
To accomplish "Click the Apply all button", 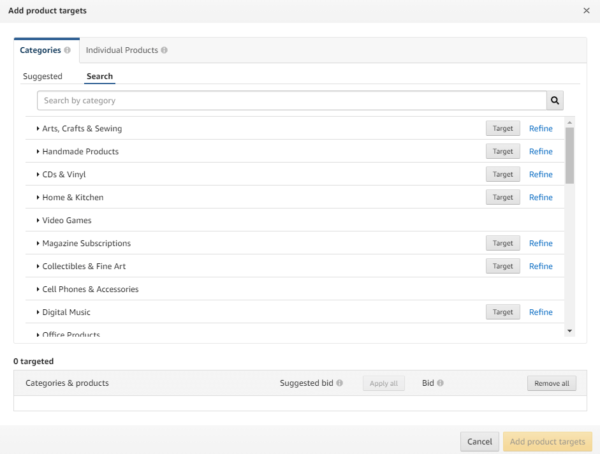I will click(384, 383).
